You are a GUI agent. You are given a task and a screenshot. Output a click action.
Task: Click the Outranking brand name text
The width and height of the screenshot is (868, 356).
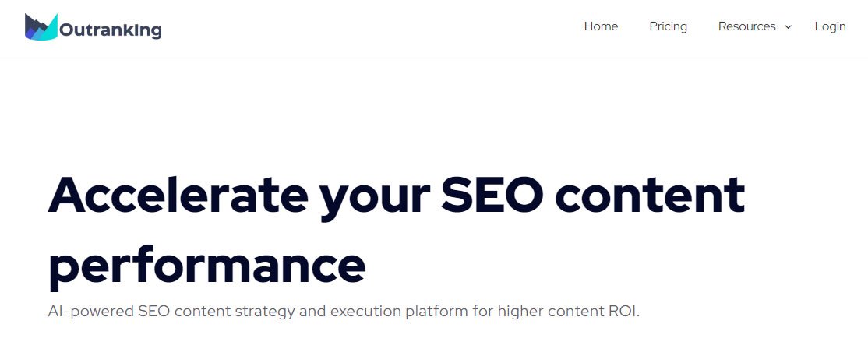(111, 31)
